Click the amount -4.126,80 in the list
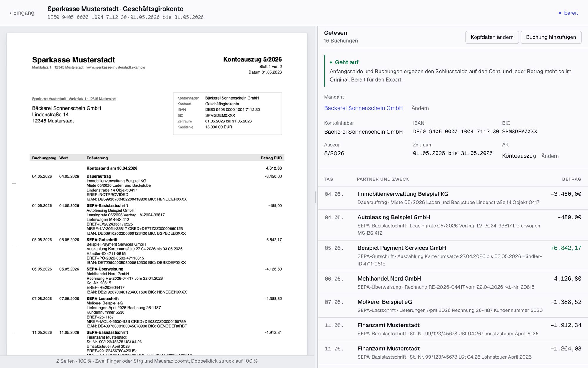Viewport: 588px width, 368px height. pos(566,279)
